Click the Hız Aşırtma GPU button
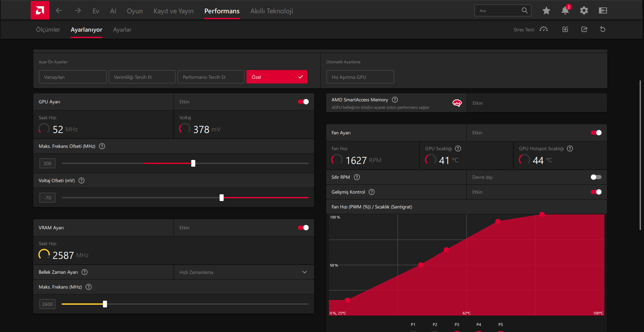 click(360, 77)
